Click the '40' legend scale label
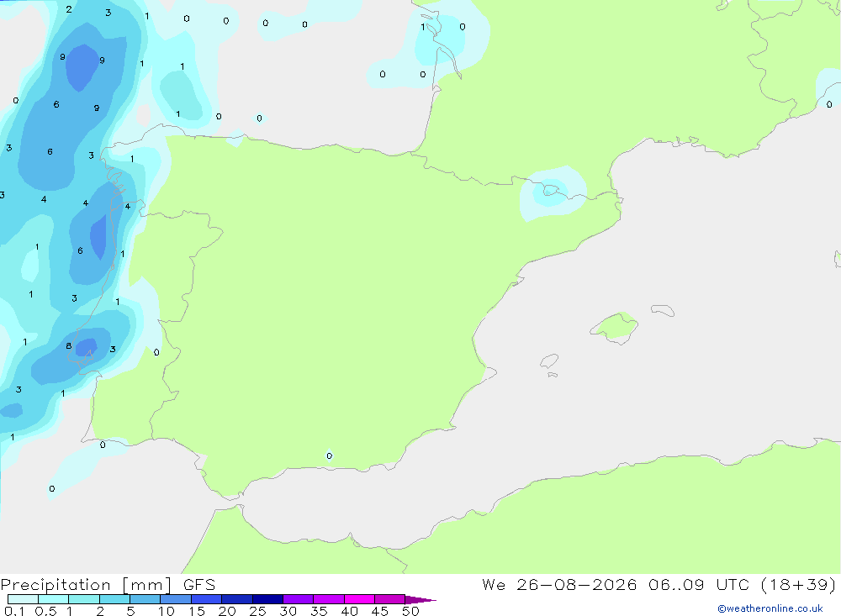Viewport: 841px width, 616px height. coord(349,611)
